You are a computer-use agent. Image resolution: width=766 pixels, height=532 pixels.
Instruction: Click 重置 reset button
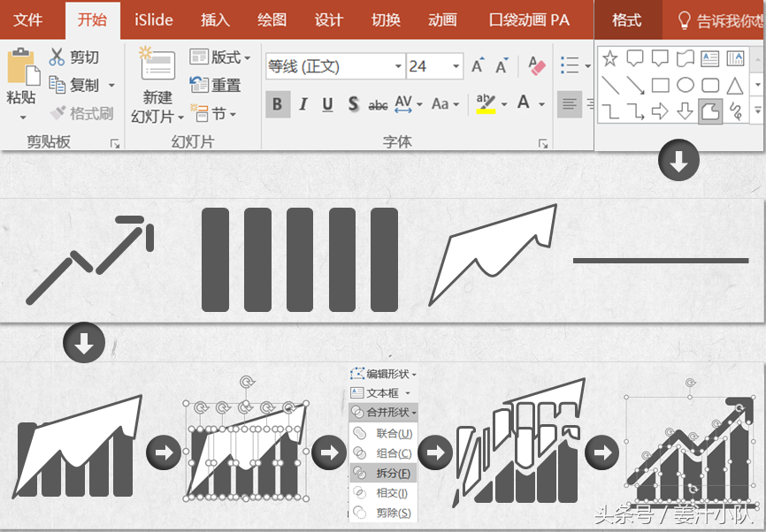[x=216, y=85]
